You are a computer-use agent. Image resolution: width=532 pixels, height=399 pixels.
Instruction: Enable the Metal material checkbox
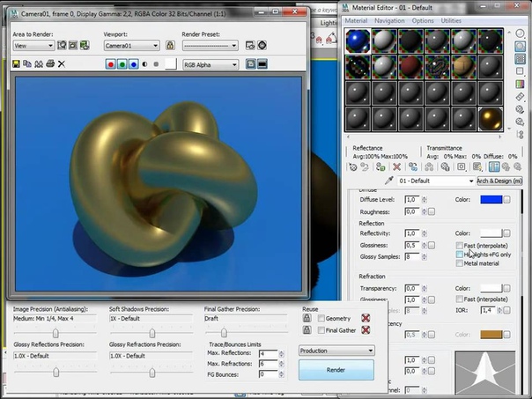(x=460, y=263)
